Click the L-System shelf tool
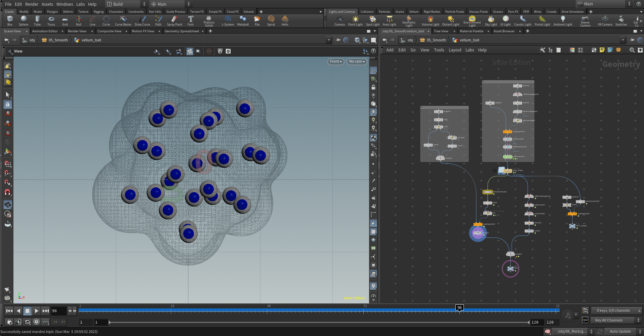This screenshot has height=336, width=644. 228,21
